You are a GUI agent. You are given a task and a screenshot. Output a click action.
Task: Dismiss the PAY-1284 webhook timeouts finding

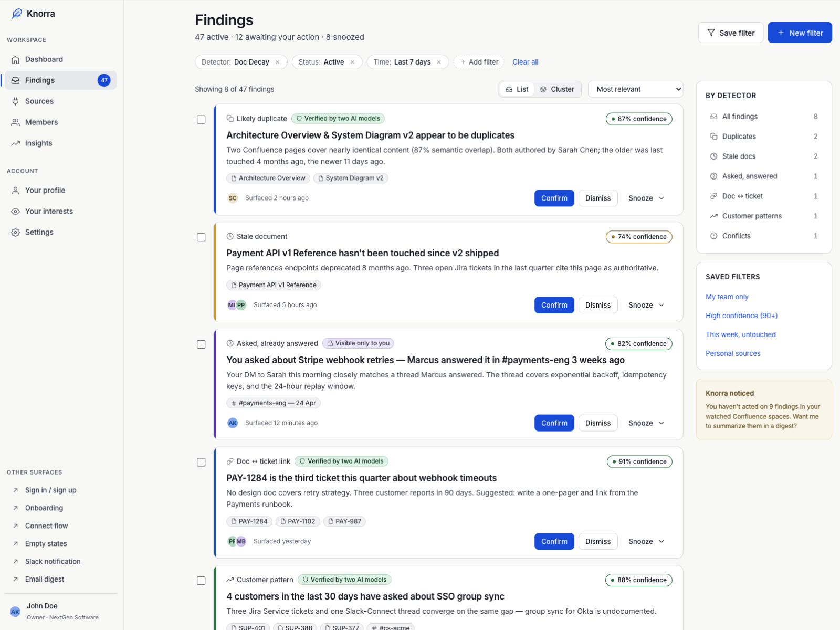(x=598, y=541)
